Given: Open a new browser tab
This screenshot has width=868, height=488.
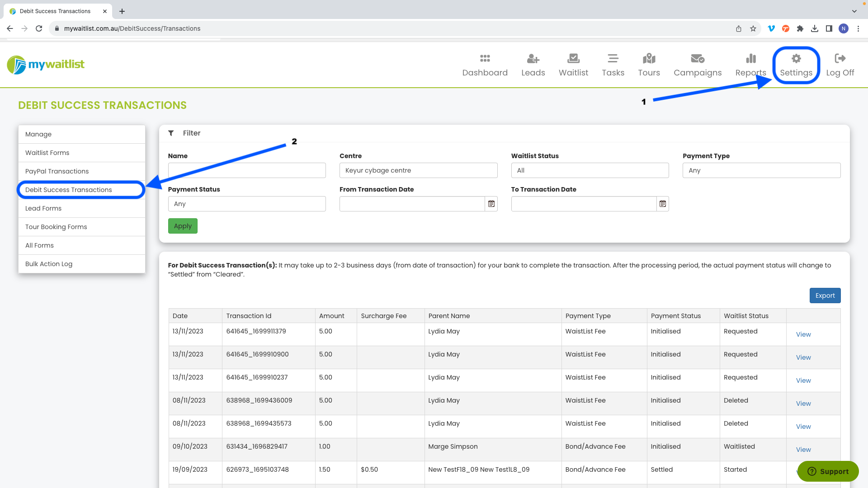Looking at the screenshot, I should coord(122,11).
